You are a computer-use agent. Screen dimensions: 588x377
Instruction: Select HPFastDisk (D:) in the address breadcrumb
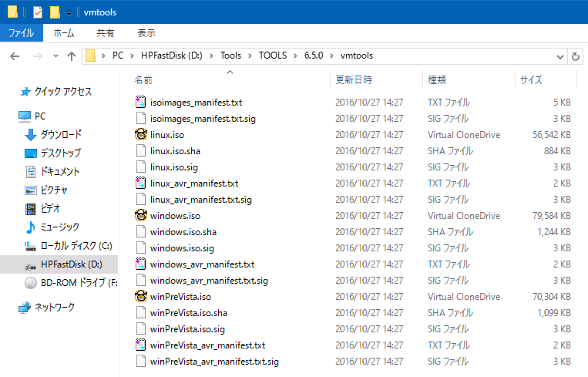pos(171,56)
